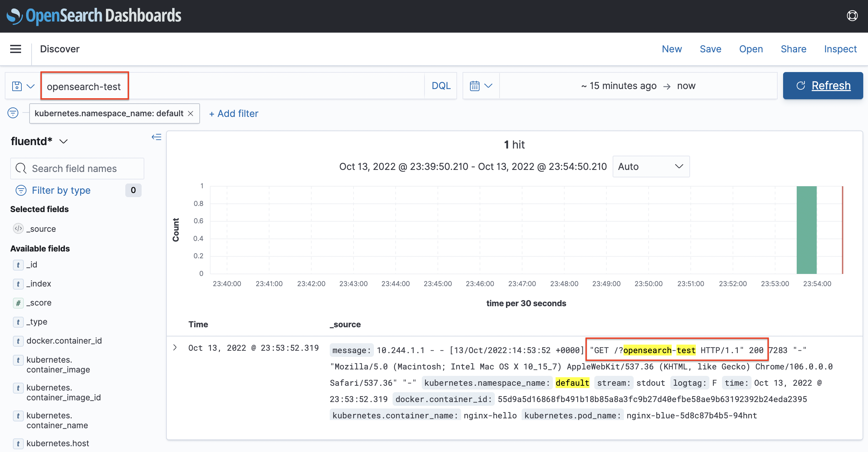Click Inspect in top menu
868x452 pixels.
point(840,49)
